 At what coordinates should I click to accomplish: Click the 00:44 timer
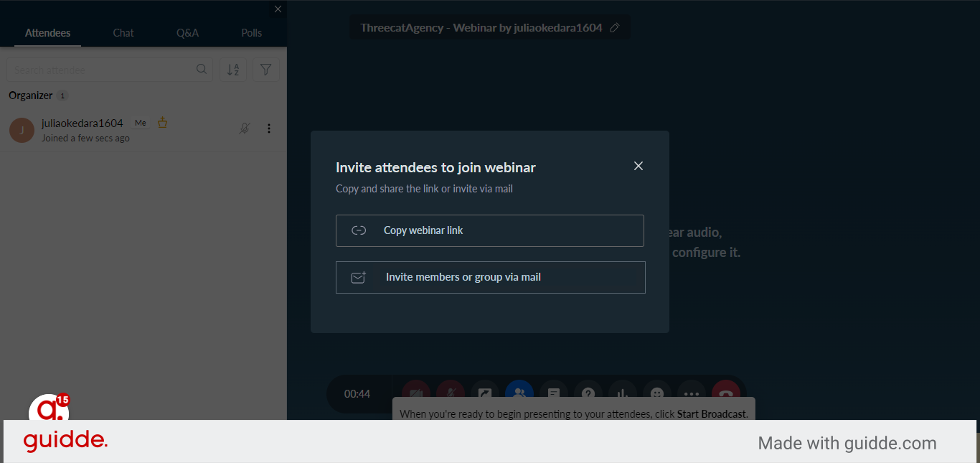(357, 394)
